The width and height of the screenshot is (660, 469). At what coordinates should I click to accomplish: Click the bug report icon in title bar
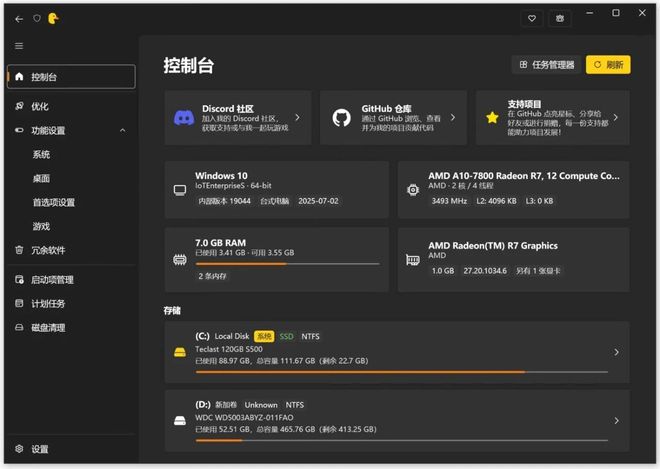pyautogui.click(x=560, y=18)
